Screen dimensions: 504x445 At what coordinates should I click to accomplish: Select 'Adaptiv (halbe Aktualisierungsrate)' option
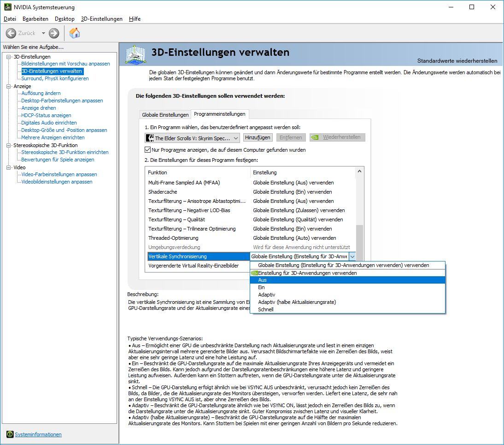tap(347, 302)
